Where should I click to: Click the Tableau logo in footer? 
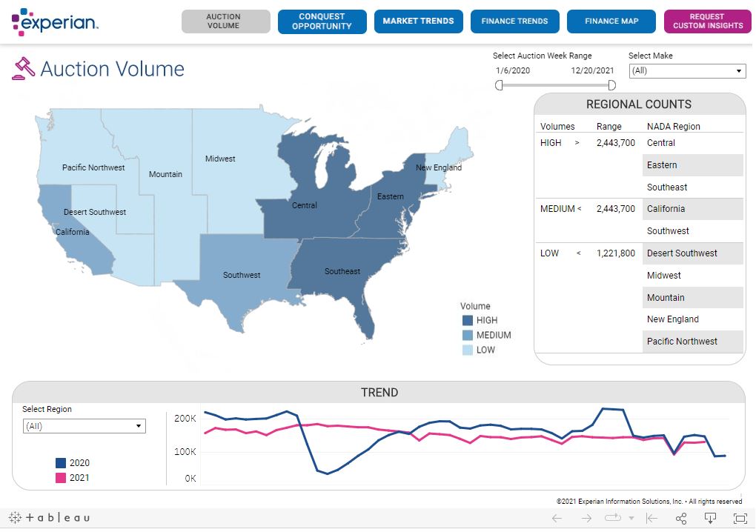point(49,518)
